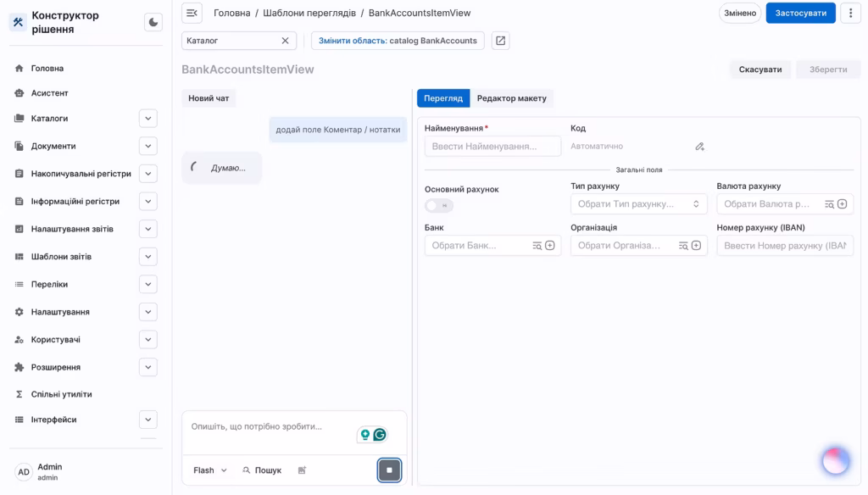Expand the Каталоги sidebar section
Screen dimensions: 868x495
click(x=148, y=119)
